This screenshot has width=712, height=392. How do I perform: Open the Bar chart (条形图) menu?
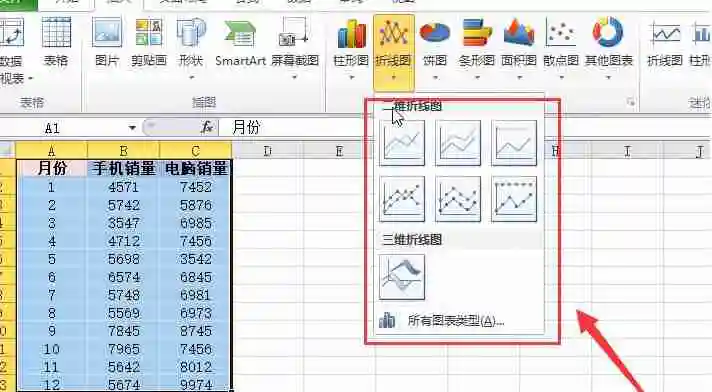tap(476, 48)
